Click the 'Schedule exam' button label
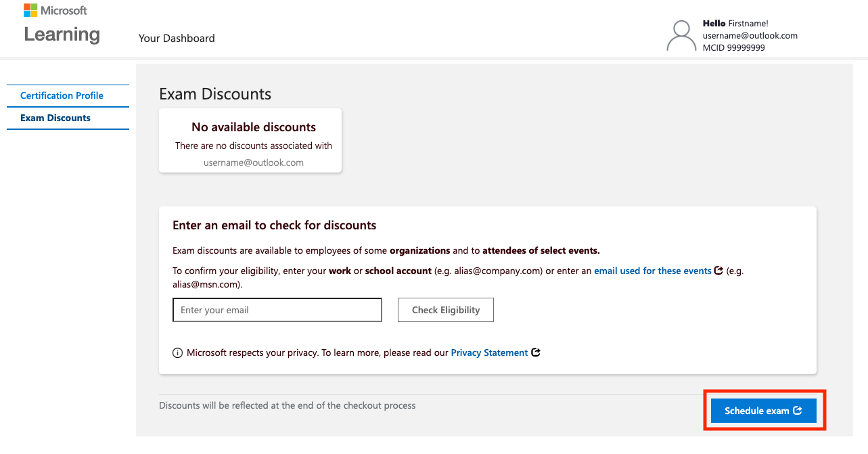 pyautogui.click(x=757, y=411)
